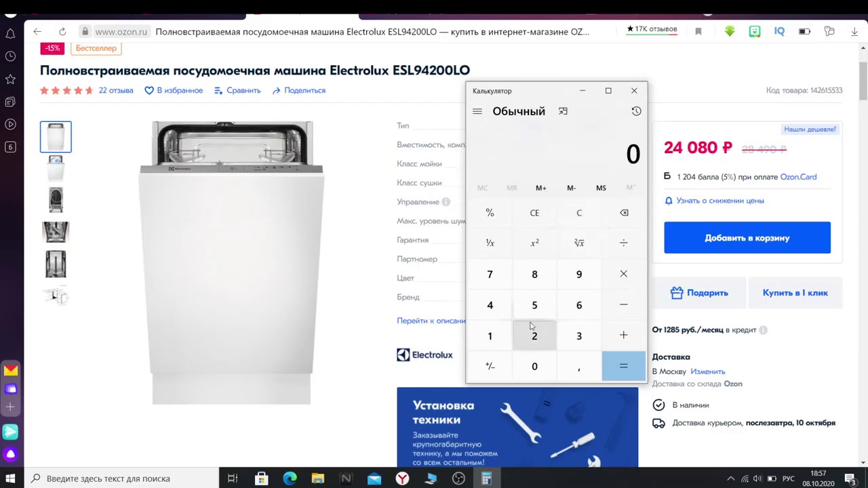Click the MS memory store button
The height and width of the screenshot is (488, 868).
click(601, 188)
